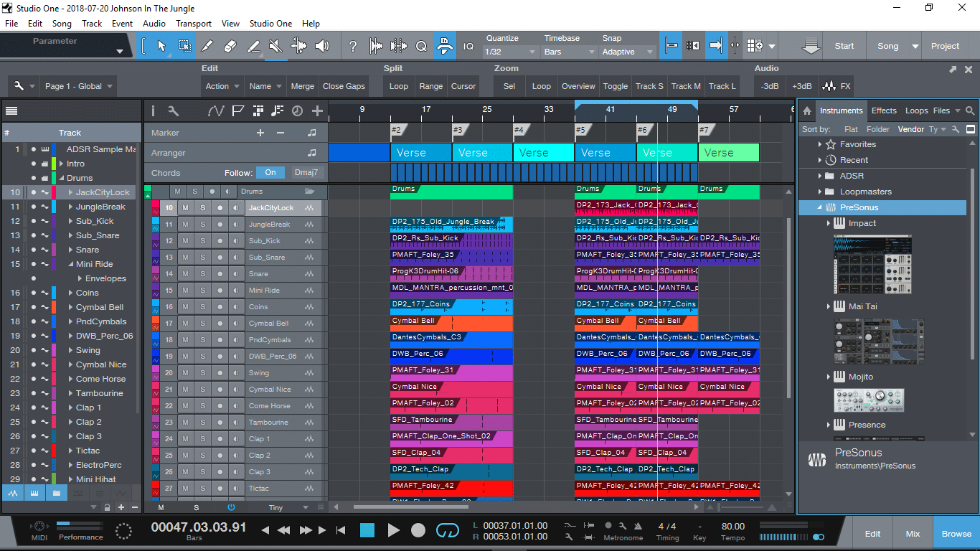This screenshot has width=980, height=551.
Task: Open the Snap Adaptive dropdown
Action: tap(628, 52)
